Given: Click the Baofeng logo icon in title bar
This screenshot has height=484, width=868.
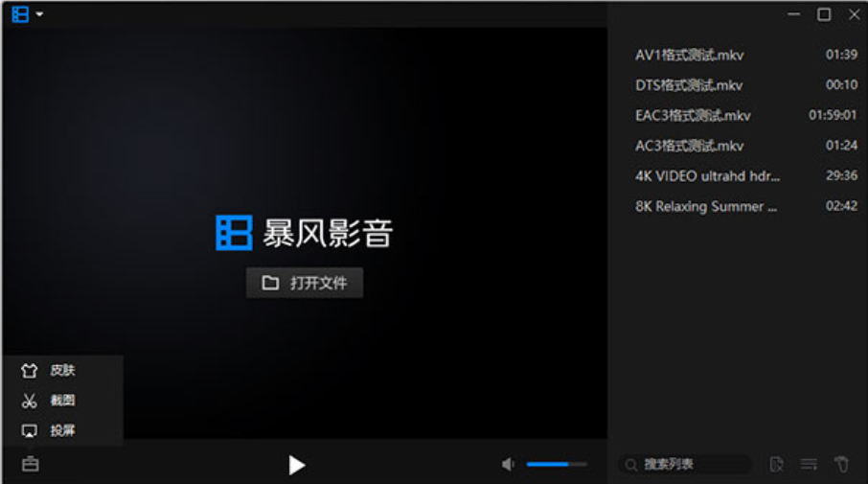Looking at the screenshot, I should [x=20, y=13].
